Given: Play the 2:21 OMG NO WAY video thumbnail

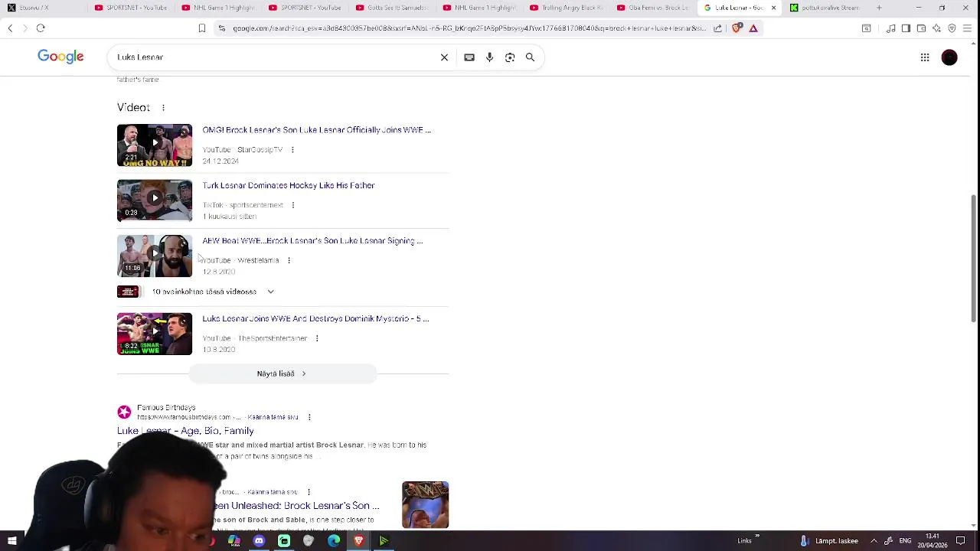Looking at the screenshot, I should click(x=155, y=145).
